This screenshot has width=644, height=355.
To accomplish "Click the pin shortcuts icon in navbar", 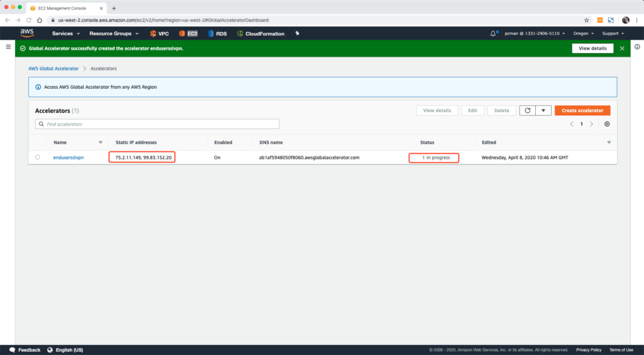I will click(x=297, y=33).
